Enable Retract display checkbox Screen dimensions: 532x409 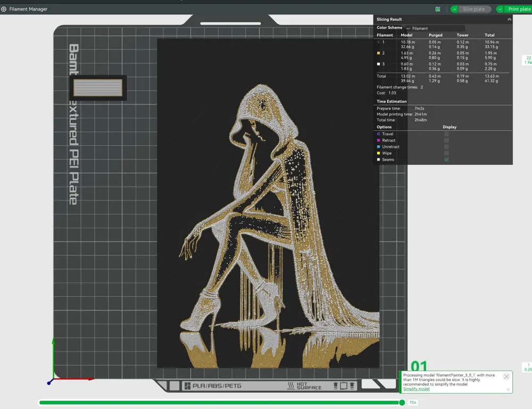pyautogui.click(x=446, y=140)
